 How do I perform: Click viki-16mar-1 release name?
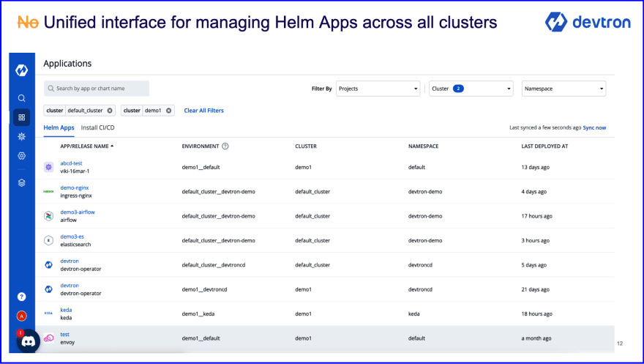(75, 171)
